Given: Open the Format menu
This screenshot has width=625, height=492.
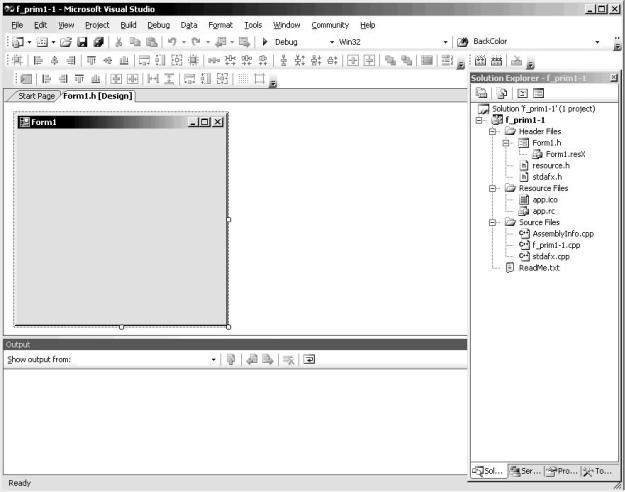Looking at the screenshot, I should [220, 25].
